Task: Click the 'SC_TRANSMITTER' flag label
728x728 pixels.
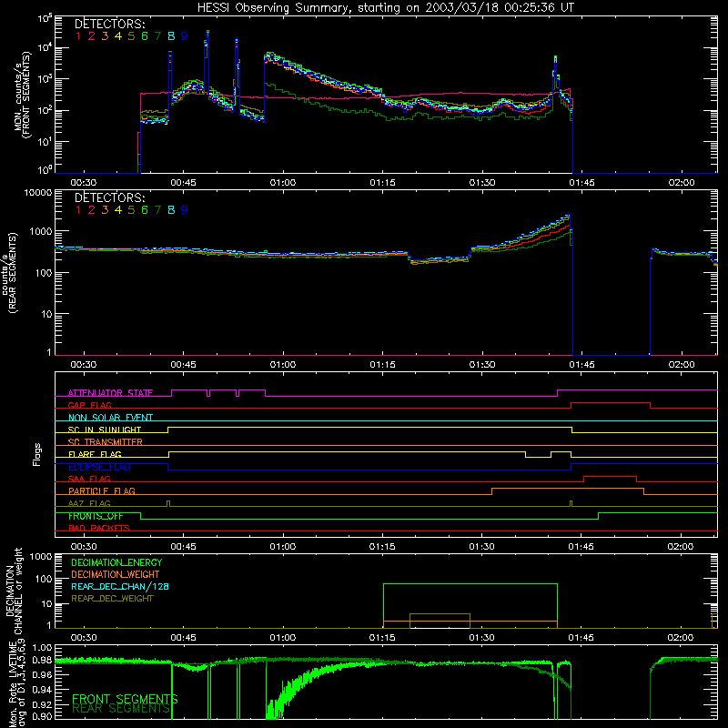Action: (106, 442)
